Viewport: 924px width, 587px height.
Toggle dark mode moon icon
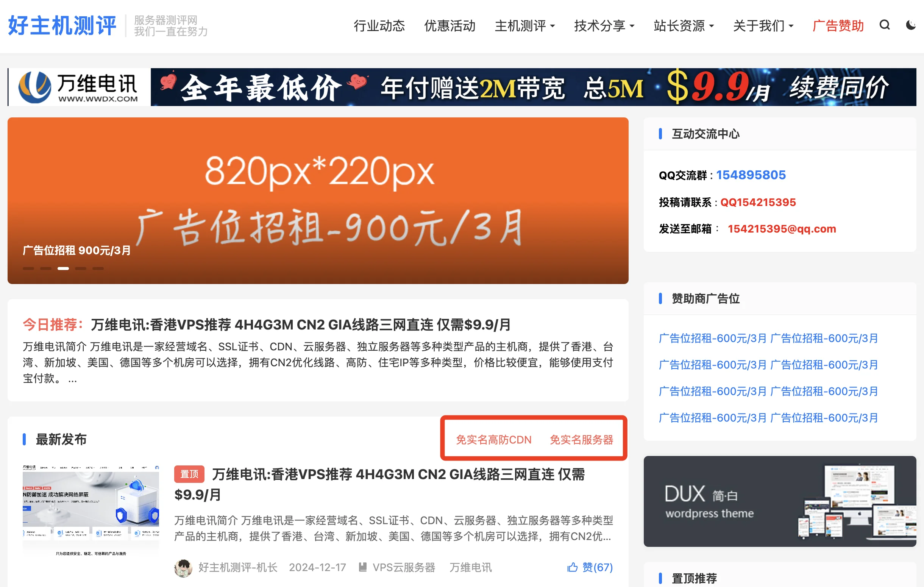(911, 25)
